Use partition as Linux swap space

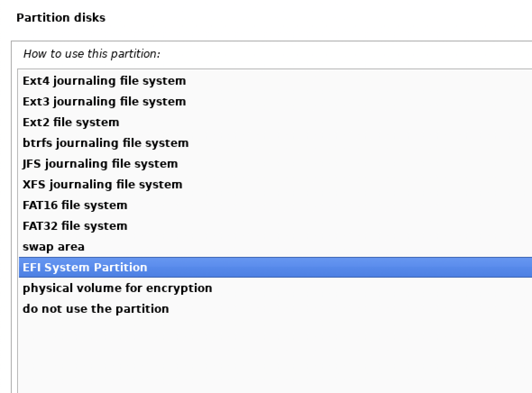click(x=53, y=247)
